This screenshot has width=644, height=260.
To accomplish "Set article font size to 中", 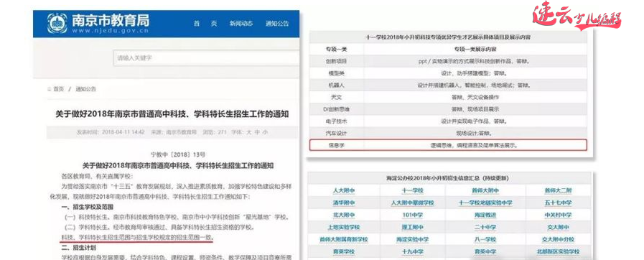I will pyautogui.click(x=257, y=132).
